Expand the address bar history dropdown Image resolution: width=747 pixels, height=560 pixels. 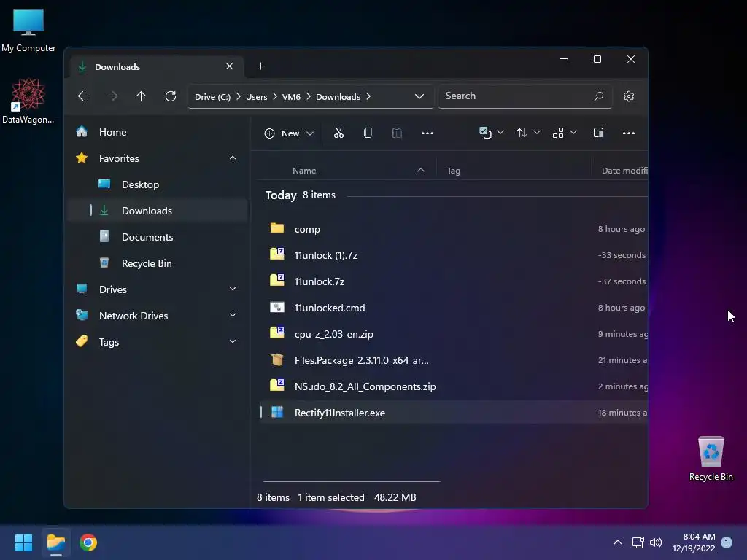[419, 96]
